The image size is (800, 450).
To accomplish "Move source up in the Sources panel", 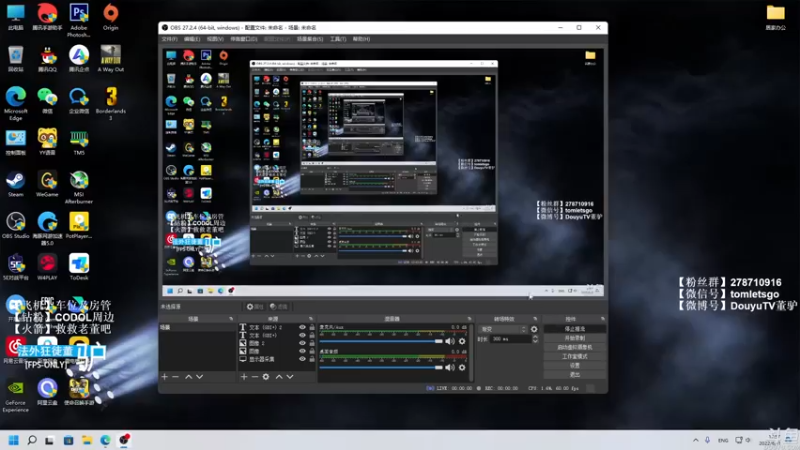I will (279, 377).
